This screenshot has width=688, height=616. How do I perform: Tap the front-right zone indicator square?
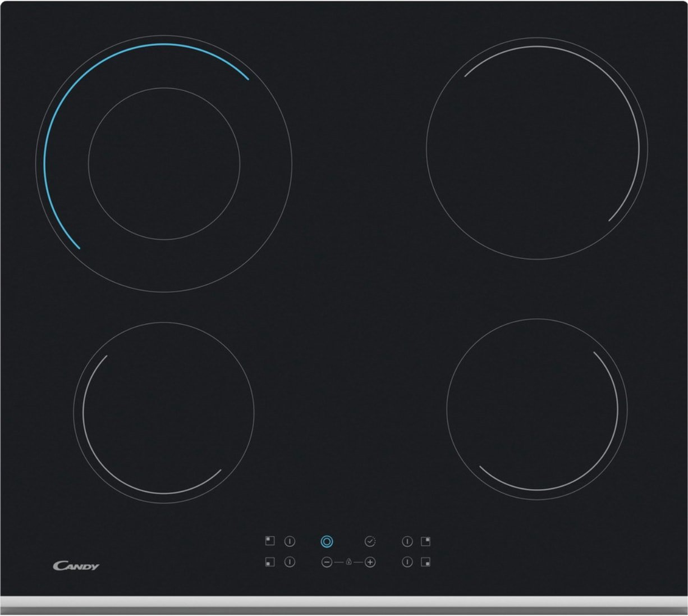(x=425, y=562)
